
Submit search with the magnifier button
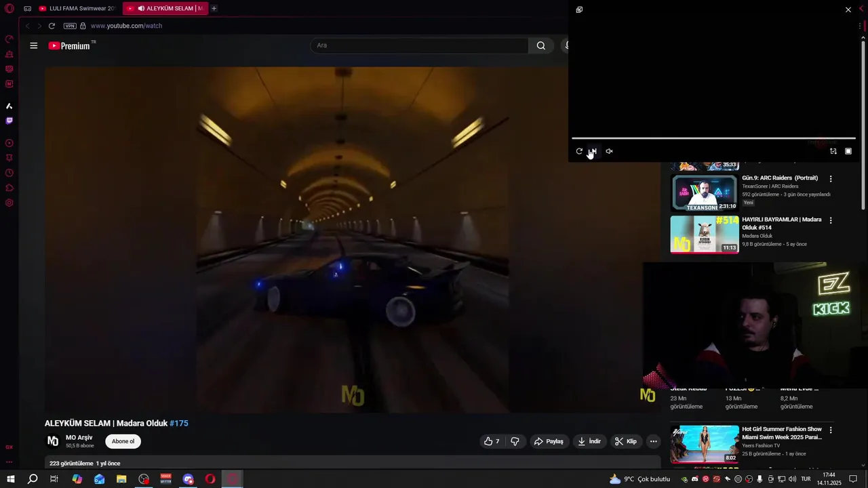click(x=540, y=45)
